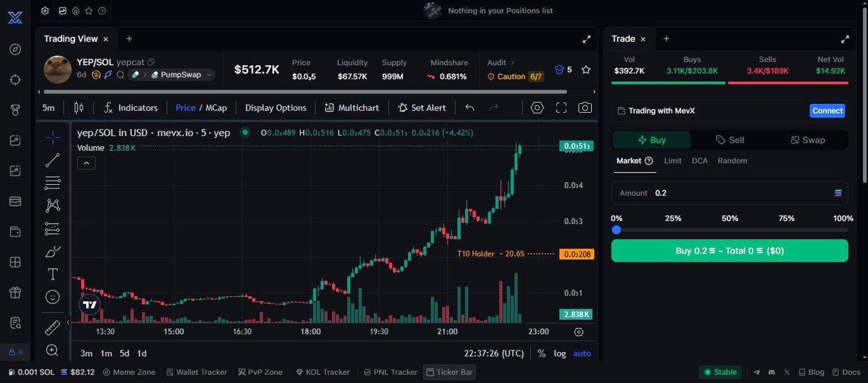This screenshot has width=868, height=383.
Task: Open chart settings hexagon icon in toolbar
Action: [537, 108]
